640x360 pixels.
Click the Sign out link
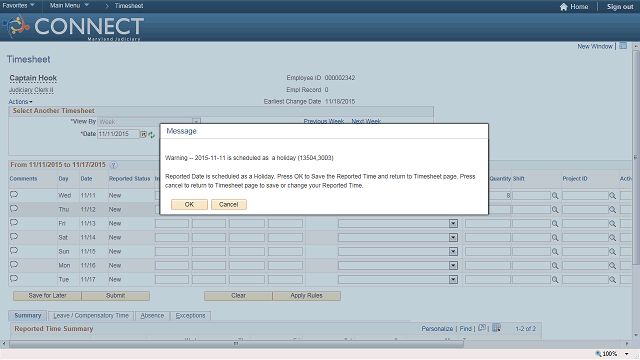tap(620, 7)
